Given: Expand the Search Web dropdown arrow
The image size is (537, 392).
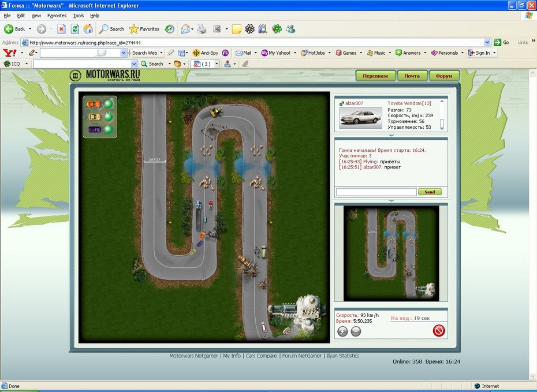Looking at the screenshot, I should point(161,53).
